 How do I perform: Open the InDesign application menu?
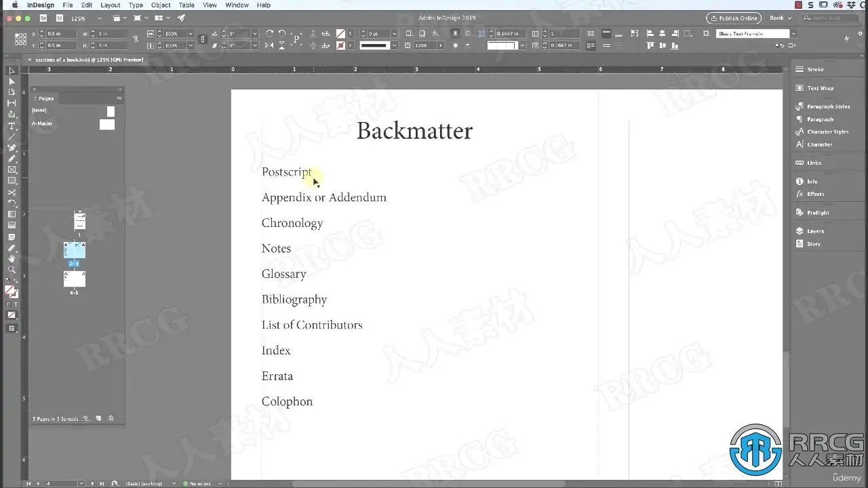pyautogui.click(x=41, y=5)
